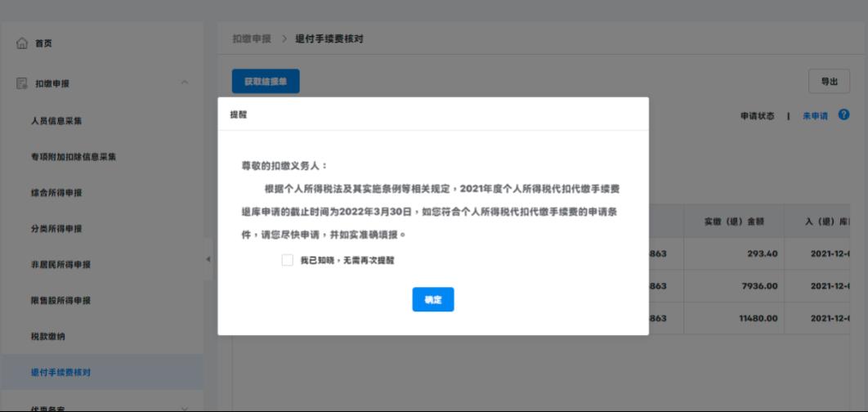The width and height of the screenshot is (868, 412).
Task: Click the blue help question mark icon
Action: pyautogui.click(x=844, y=115)
